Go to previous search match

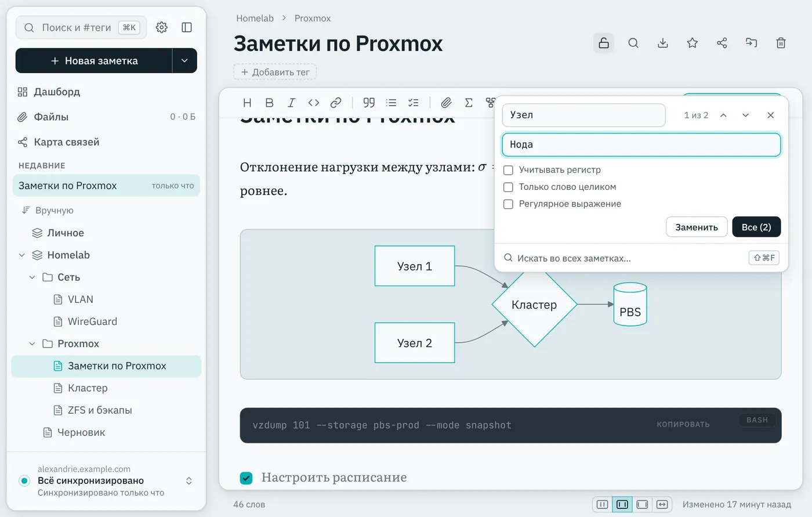pyautogui.click(x=723, y=115)
